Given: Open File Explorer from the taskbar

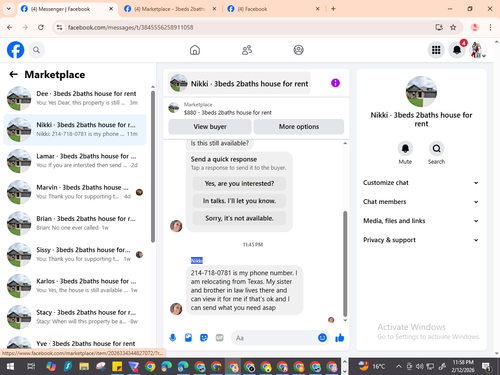Looking at the screenshot, I should [x=84, y=367].
